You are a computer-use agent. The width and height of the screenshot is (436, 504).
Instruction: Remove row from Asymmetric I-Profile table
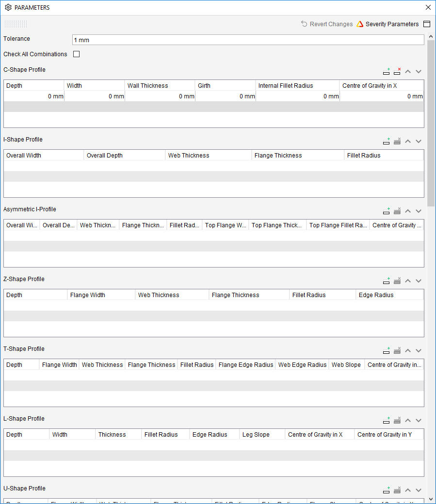tap(397, 211)
